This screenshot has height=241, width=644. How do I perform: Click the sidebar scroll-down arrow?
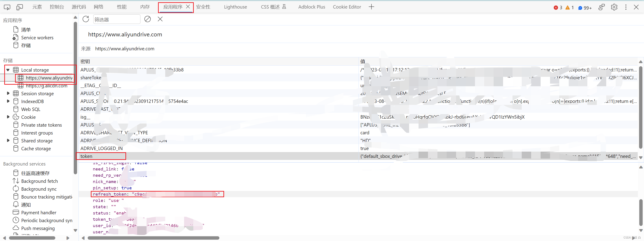point(76,230)
